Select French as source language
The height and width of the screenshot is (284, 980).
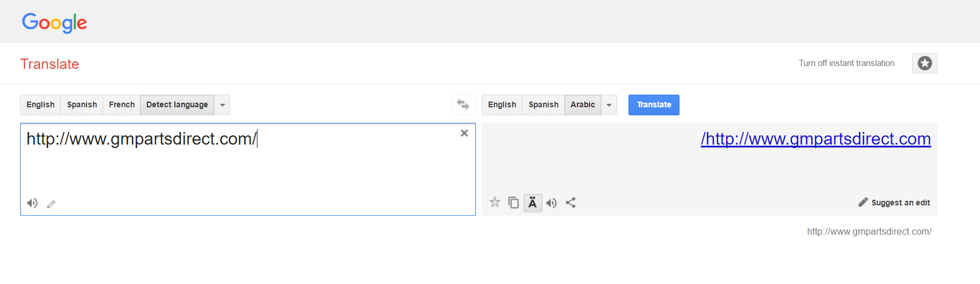pos(122,104)
